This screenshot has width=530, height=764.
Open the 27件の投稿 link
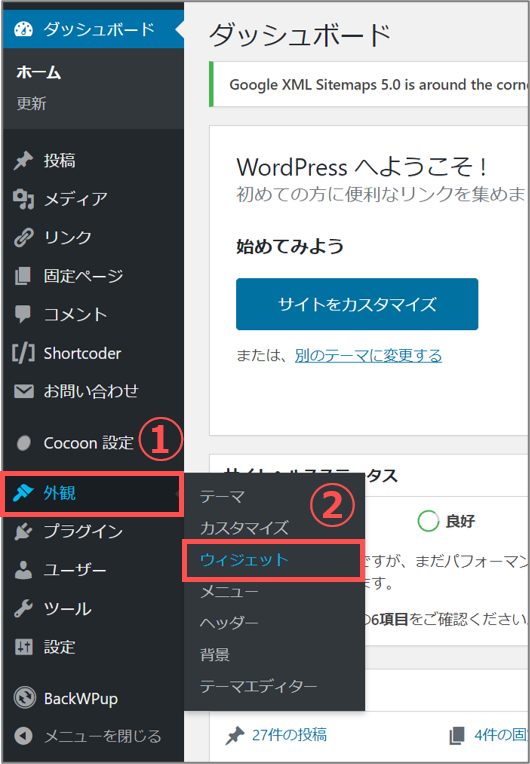tap(289, 735)
